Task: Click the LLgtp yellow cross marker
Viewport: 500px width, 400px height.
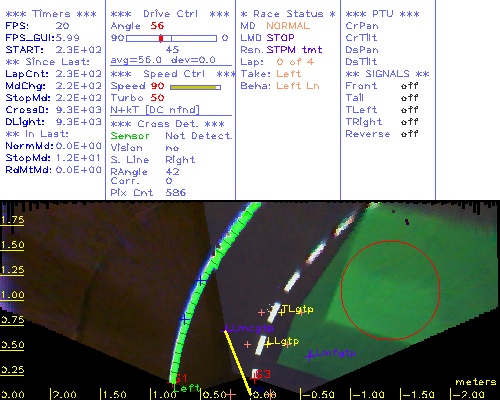Action: 268,343
